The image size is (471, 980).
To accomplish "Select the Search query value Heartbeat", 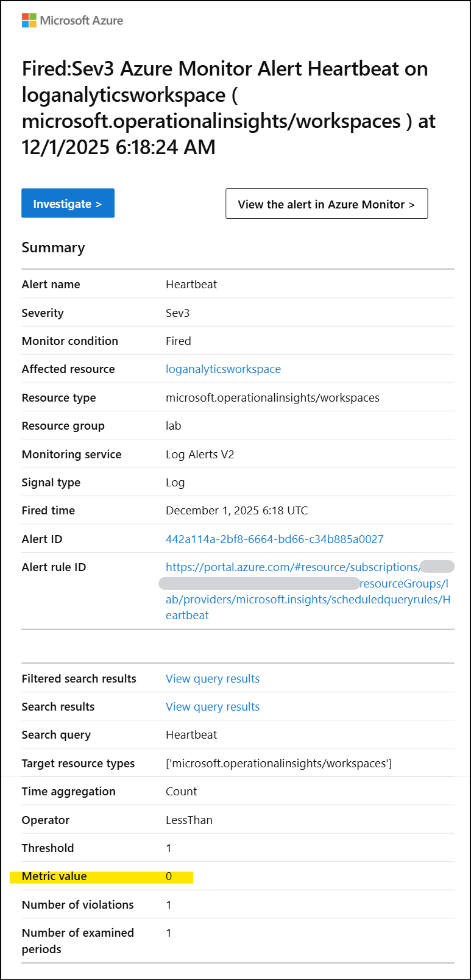I will (191, 735).
